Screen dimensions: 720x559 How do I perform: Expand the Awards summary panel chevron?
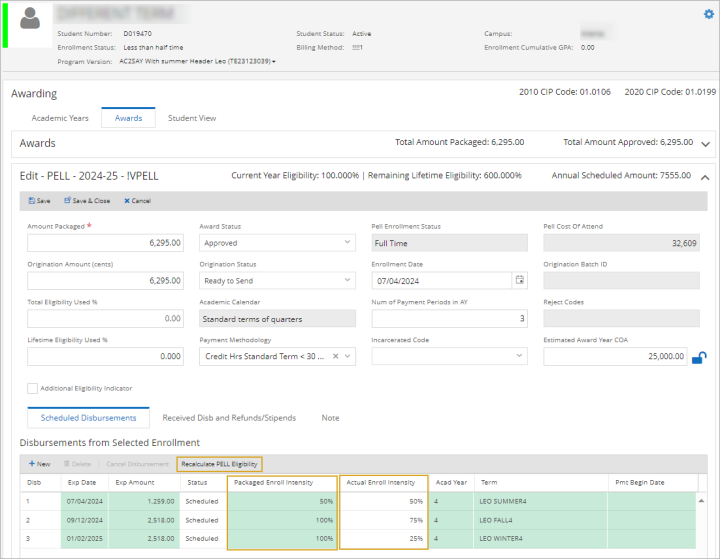705,144
